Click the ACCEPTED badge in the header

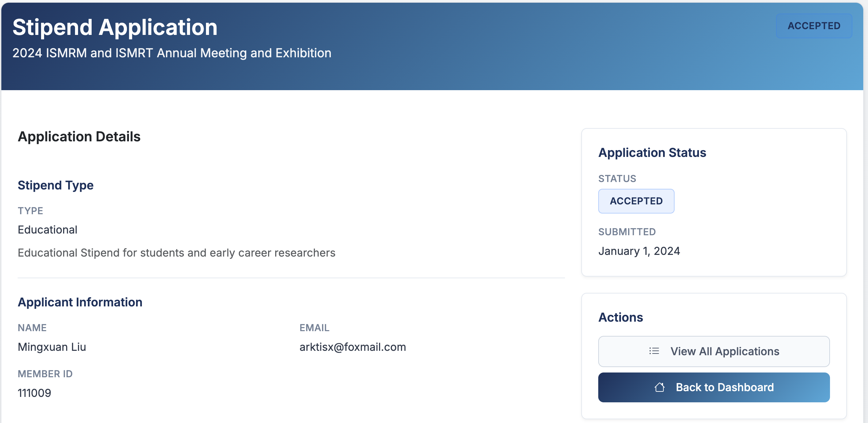[814, 26]
